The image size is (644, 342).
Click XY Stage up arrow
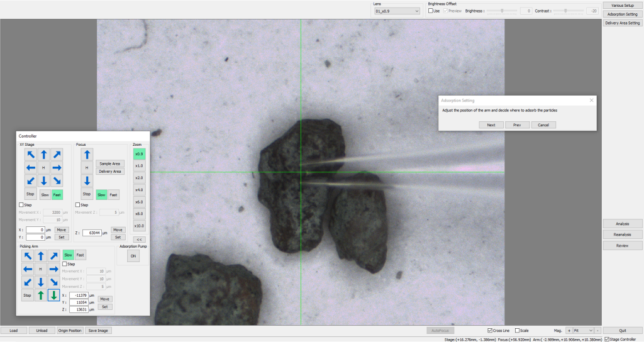click(x=43, y=154)
